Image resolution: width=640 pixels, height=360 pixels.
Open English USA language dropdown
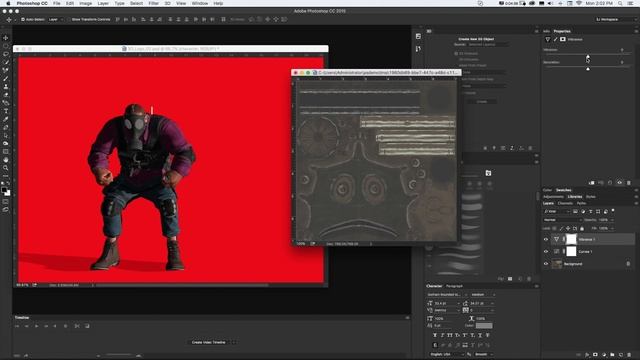447,354
